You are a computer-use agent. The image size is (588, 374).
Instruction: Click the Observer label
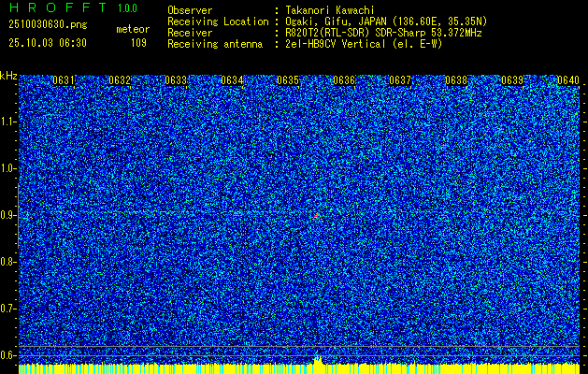point(190,10)
